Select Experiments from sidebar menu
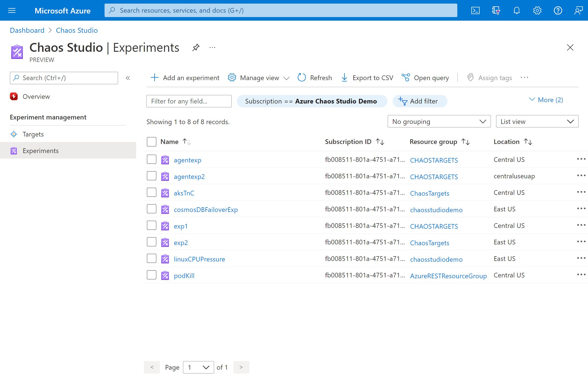Image resolution: width=588 pixels, height=379 pixels. [x=40, y=150]
